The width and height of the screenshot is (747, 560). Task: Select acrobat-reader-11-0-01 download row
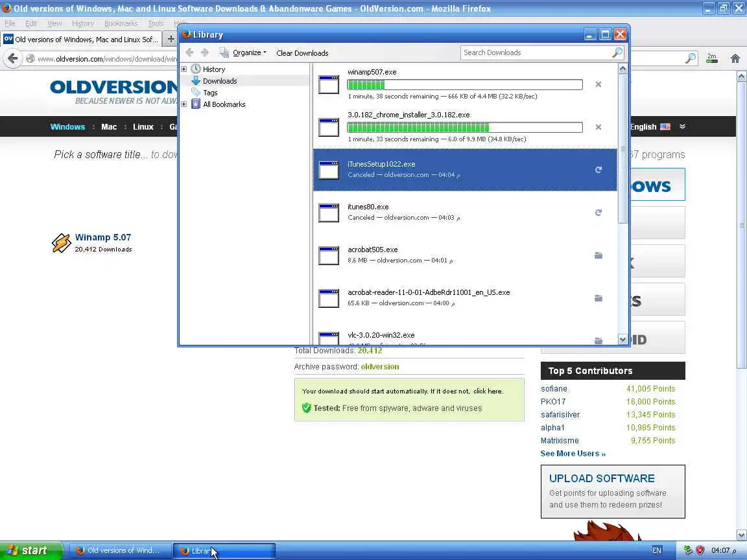click(464, 298)
